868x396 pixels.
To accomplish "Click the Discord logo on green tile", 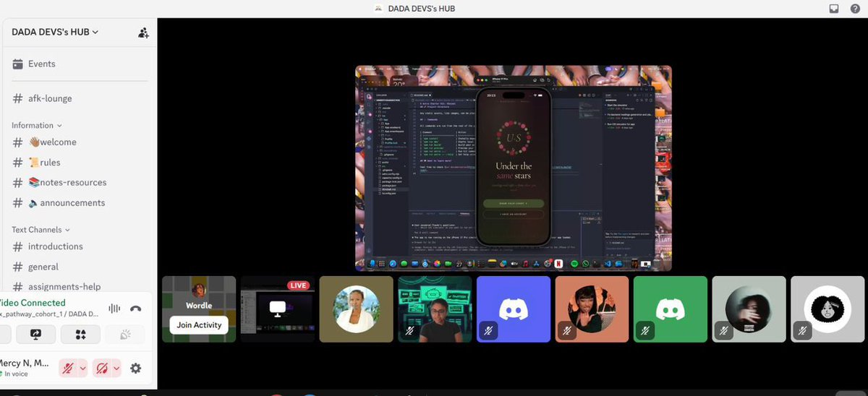I will [672, 309].
